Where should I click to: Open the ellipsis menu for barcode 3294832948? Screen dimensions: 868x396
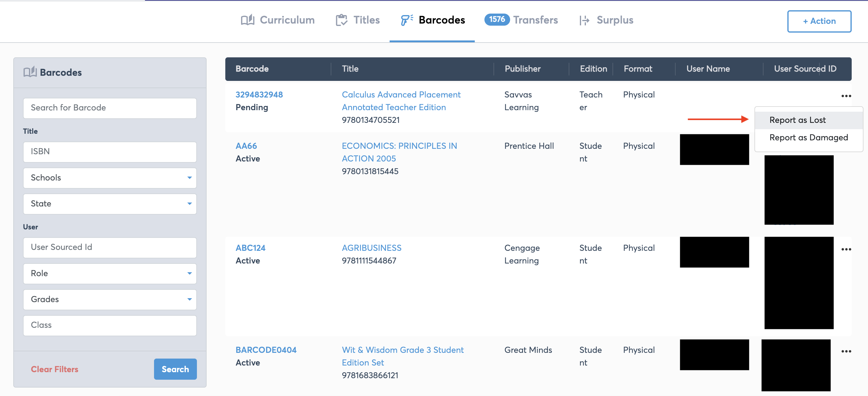[x=846, y=96]
